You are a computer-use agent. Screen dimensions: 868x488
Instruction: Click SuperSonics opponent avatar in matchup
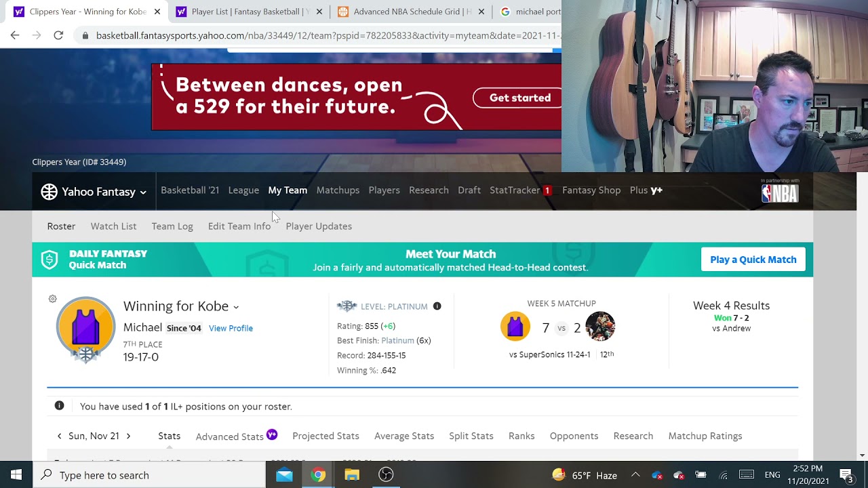(x=600, y=327)
